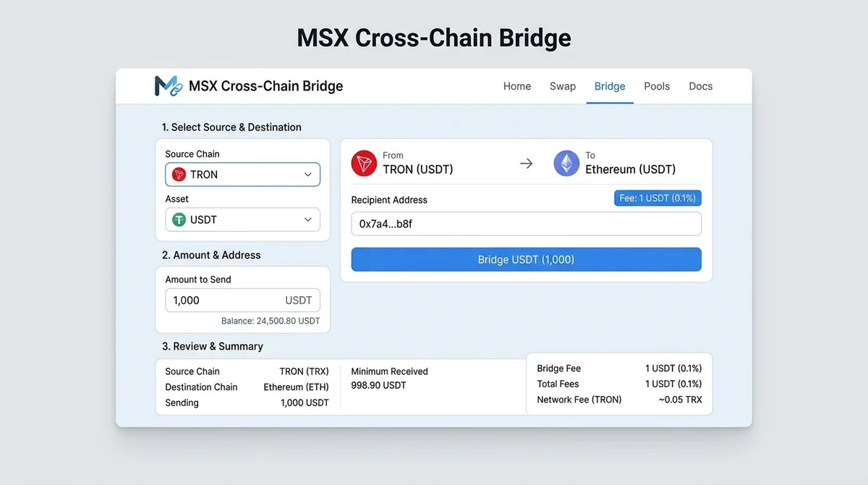Open the Docs nav item
This screenshot has height=485, width=868.
coord(701,86)
